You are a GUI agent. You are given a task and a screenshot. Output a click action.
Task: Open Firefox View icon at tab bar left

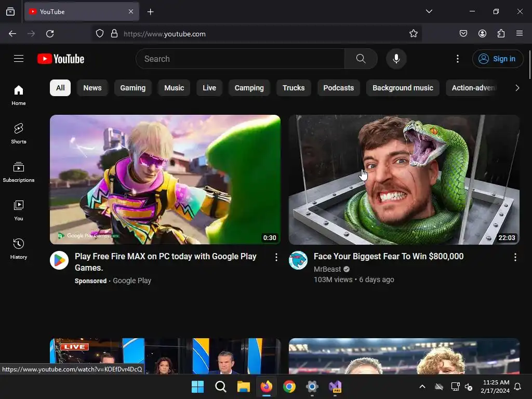10,12
